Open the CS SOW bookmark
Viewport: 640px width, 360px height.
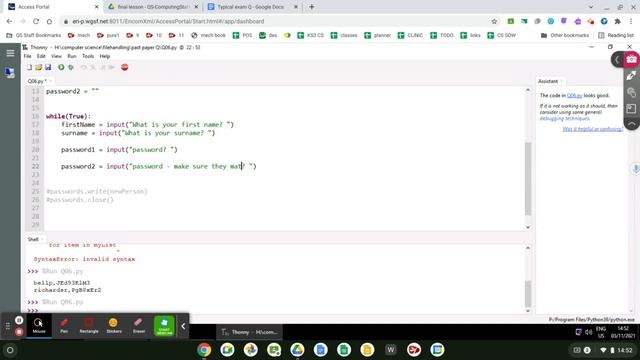[x=502, y=36]
